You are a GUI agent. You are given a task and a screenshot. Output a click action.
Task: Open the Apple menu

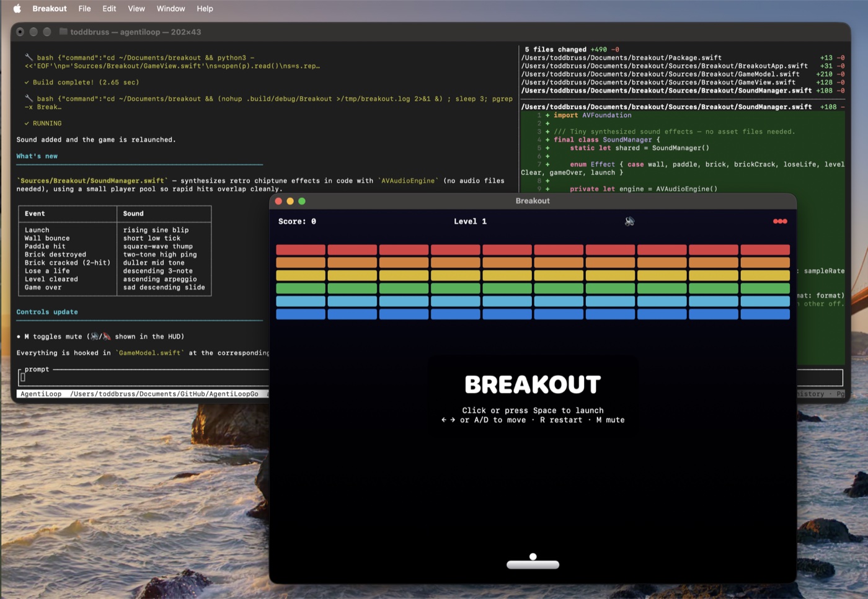tap(17, 9)
